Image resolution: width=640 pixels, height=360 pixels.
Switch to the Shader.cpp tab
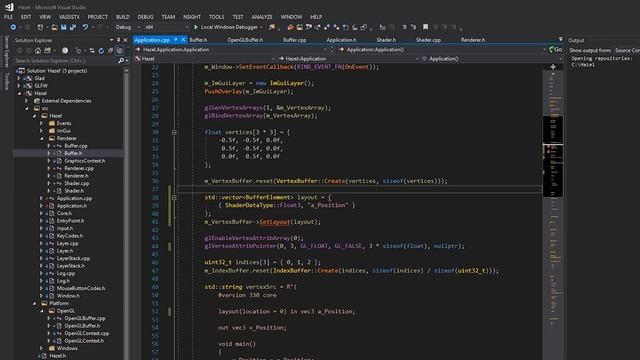point(428,40)
